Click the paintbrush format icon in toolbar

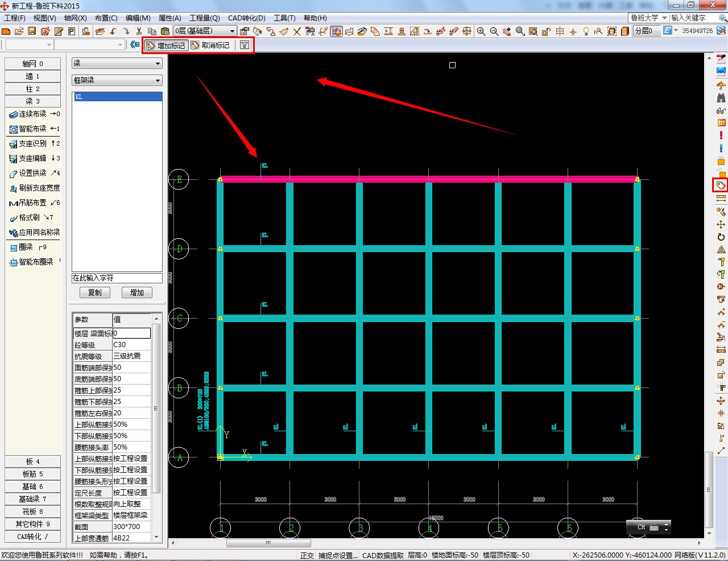(284, 31)
